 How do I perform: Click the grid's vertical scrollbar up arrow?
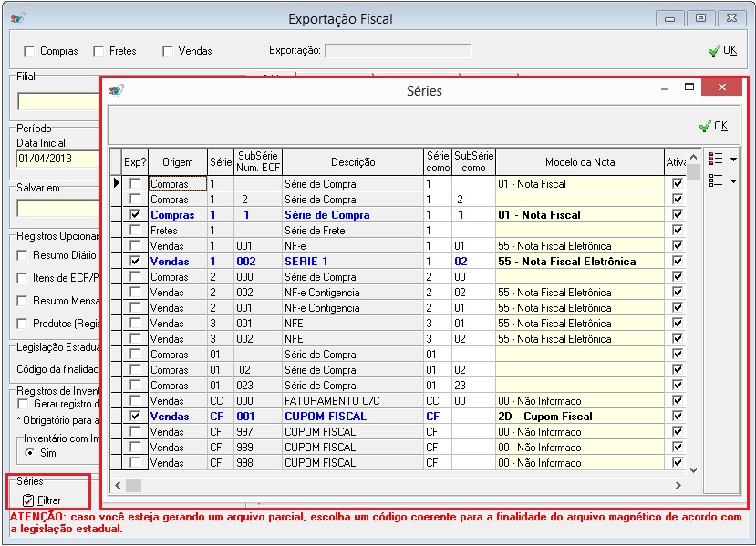[693, 157]
